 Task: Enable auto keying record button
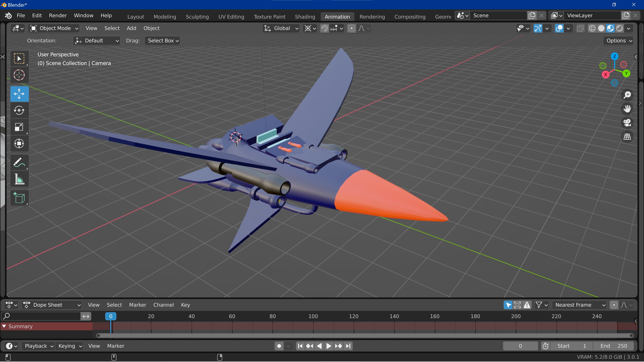pos(279,346)
